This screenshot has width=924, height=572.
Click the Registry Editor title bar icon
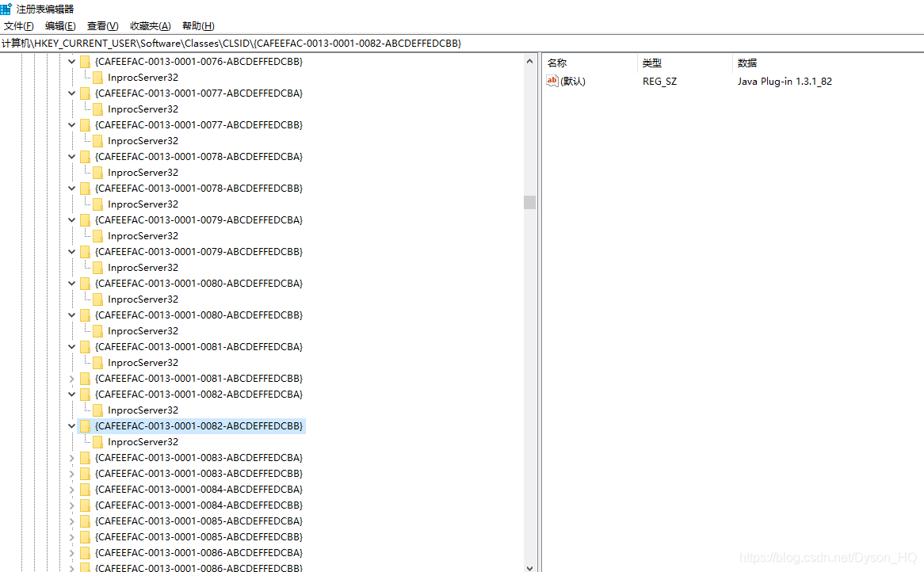6,9
